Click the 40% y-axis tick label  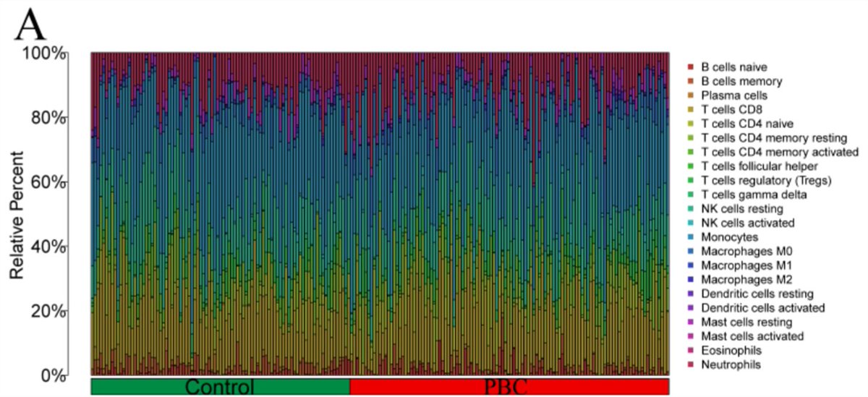(48, 247)
